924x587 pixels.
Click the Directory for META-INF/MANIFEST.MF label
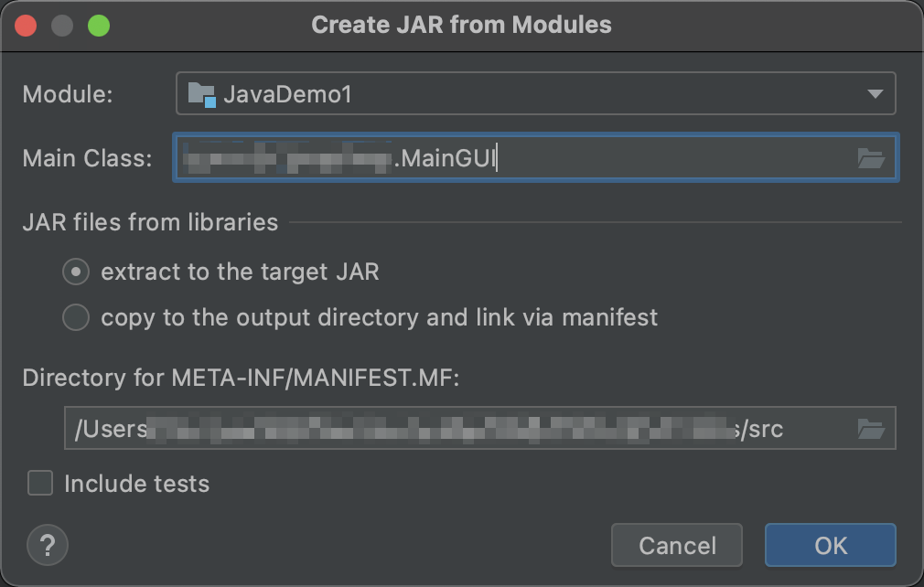point(241,378)
